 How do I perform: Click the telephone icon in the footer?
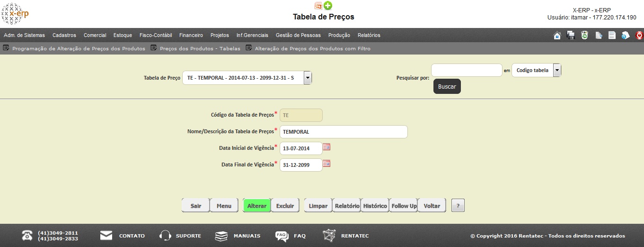click(27, 236)
